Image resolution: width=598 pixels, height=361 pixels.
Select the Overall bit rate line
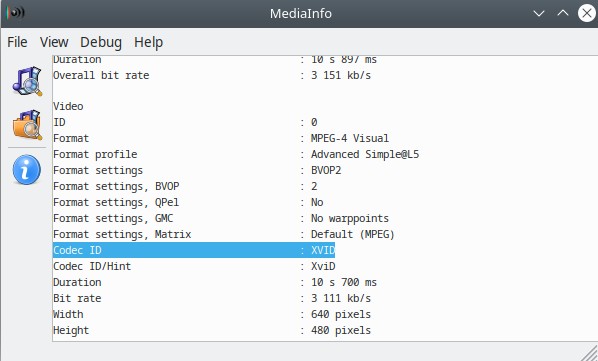click(212, 75)
